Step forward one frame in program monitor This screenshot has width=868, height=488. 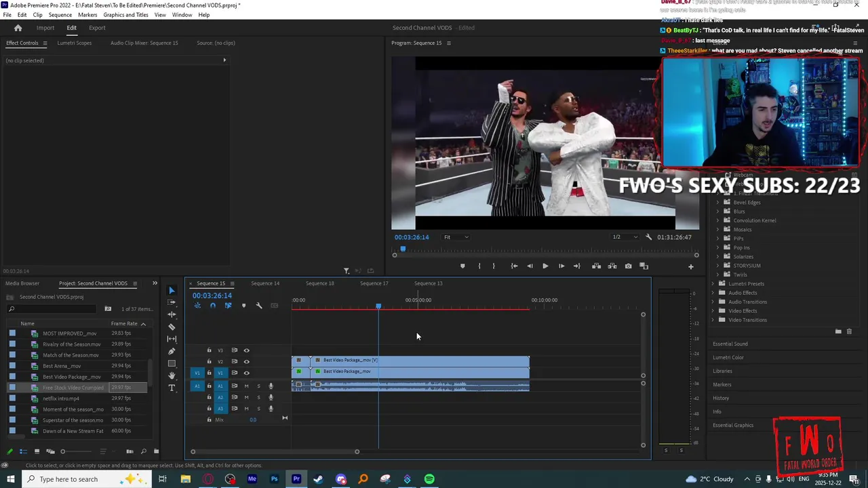click(x=561, y=266)
